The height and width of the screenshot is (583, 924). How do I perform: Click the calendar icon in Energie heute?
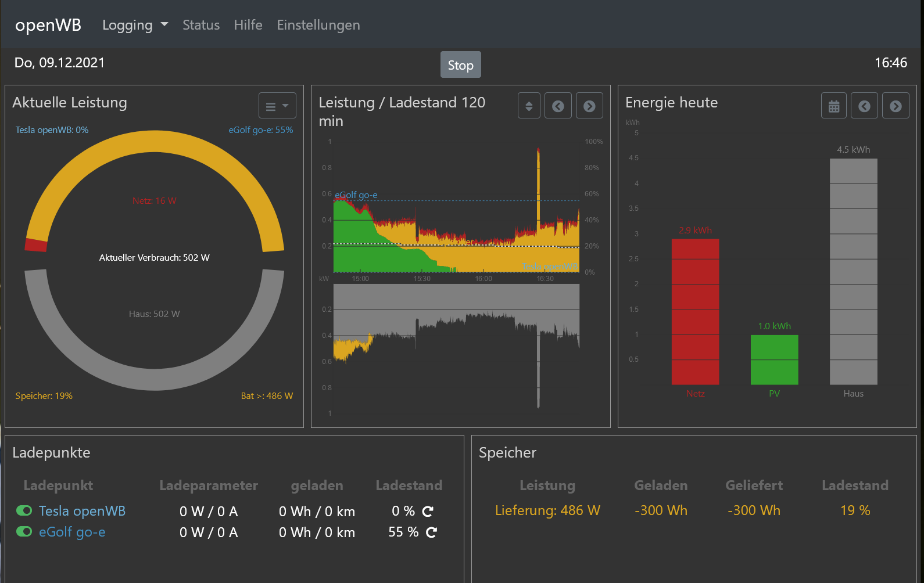pyautogui.click(x=833, y=106)
